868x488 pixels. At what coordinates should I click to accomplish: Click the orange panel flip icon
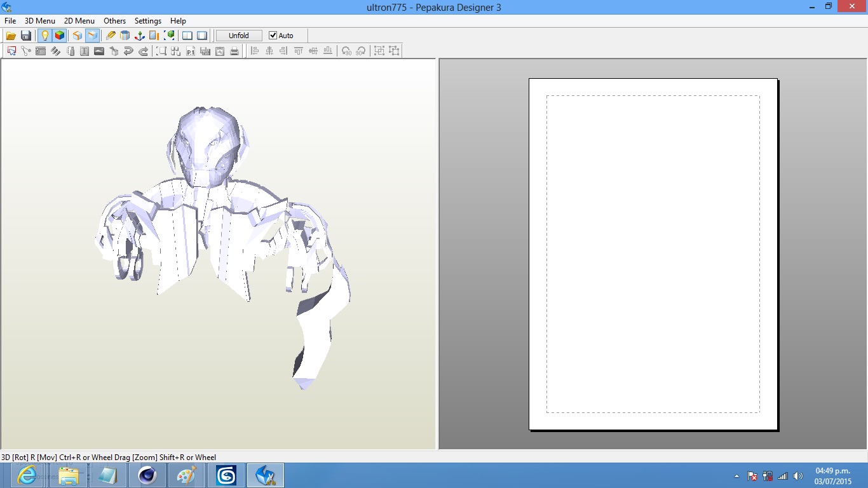click(x=154, y=36)
